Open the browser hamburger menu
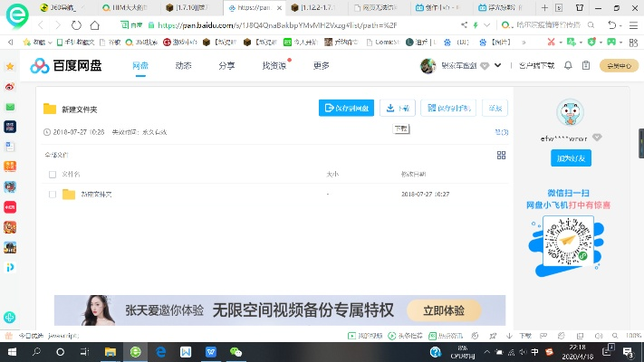This screenshot has height=362, width=644. [633, 25]
